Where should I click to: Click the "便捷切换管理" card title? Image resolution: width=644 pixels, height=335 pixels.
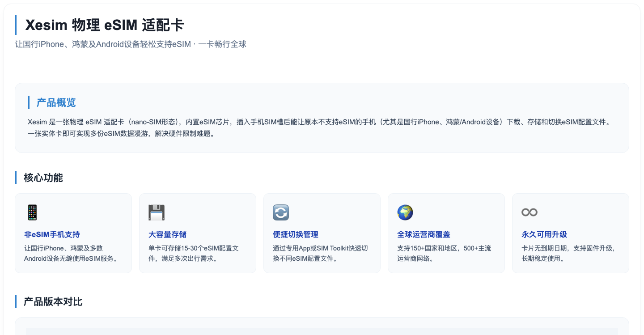[x=296, y=234]
